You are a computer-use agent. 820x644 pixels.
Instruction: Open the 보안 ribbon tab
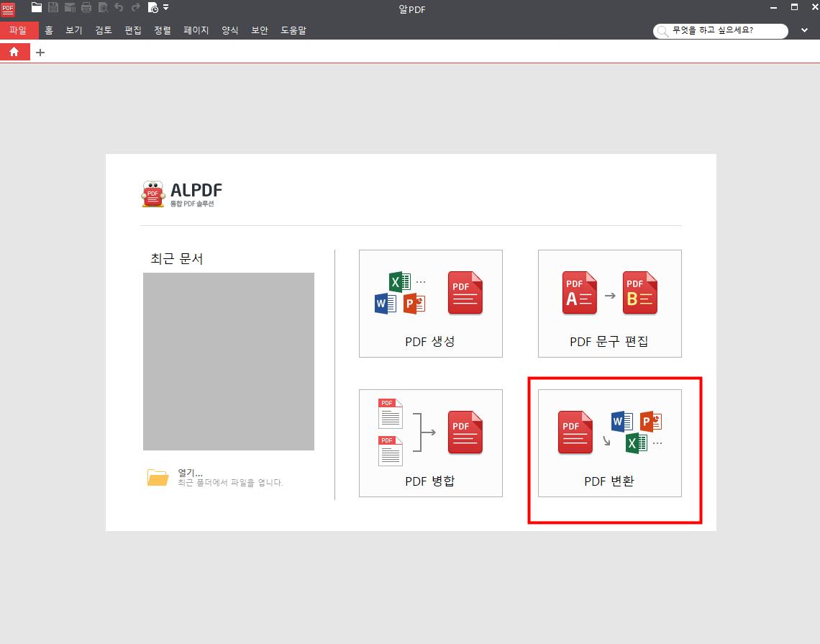(260, 30)
